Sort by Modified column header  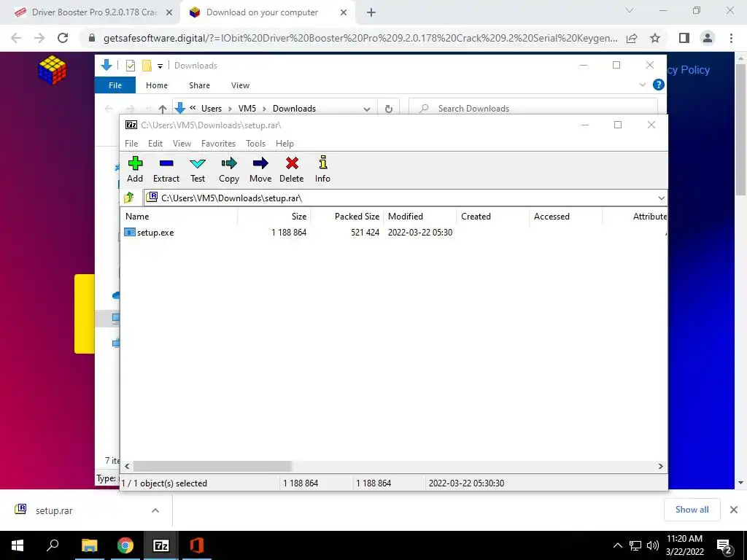(x=419, y=216)
